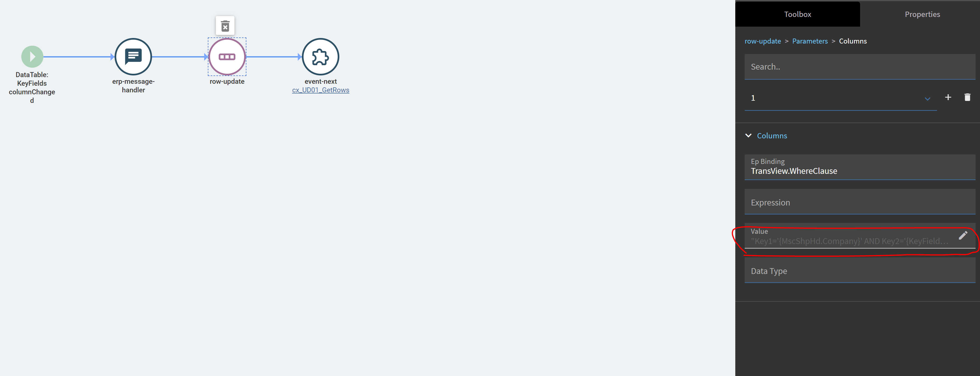
Task: Click the Expression input field
Action: click(860, 202)
